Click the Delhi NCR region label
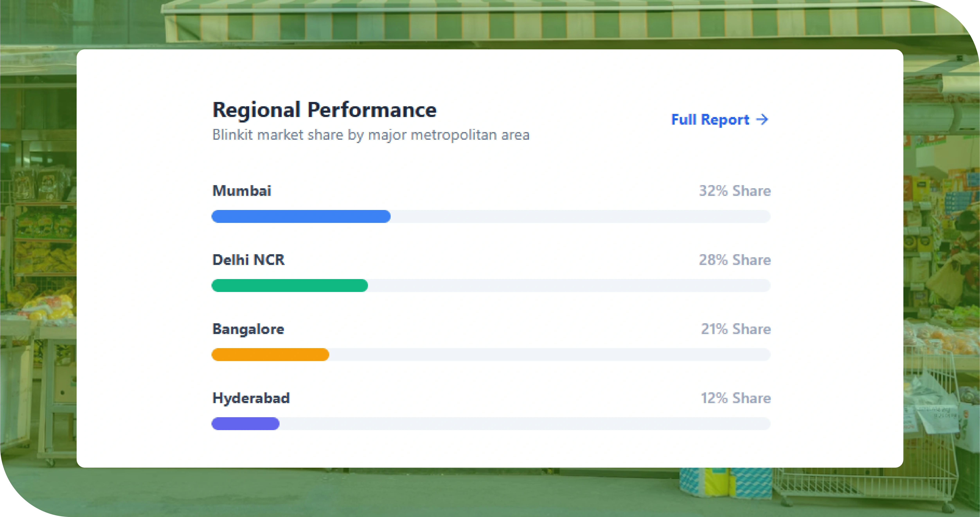980x517 pixels. pos(248,260)
